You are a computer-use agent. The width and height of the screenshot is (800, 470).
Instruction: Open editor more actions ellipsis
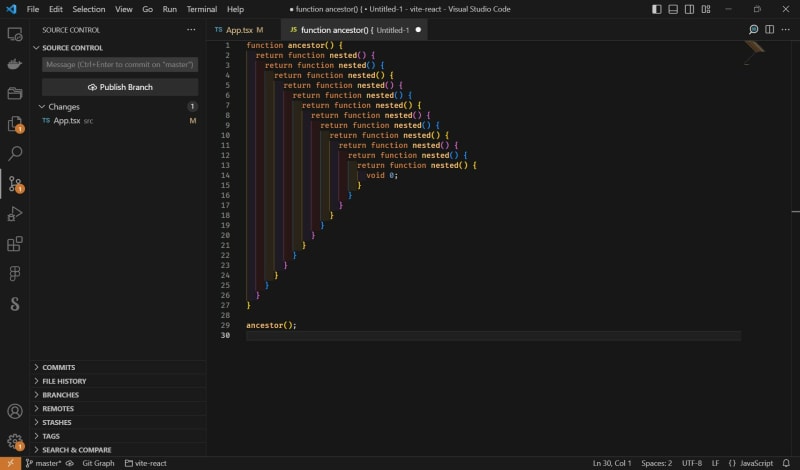[786, 30]
